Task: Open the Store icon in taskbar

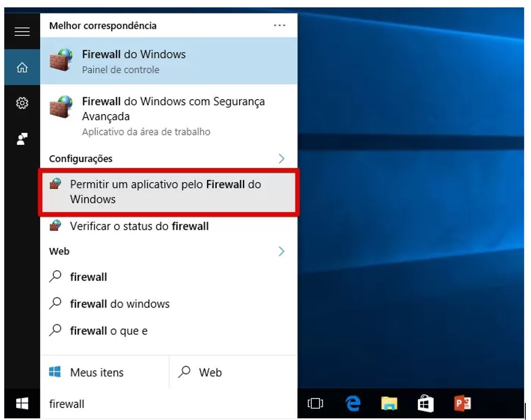Action: point(425,403)
